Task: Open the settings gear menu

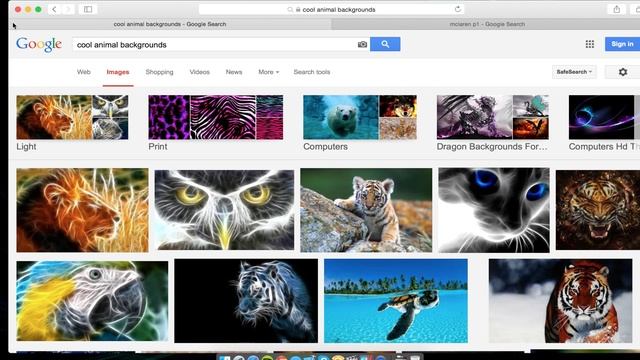Action: [x=623, y=72]
